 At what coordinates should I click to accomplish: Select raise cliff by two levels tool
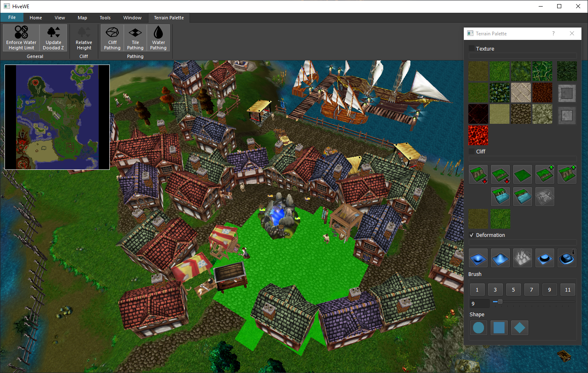(567, 174)
